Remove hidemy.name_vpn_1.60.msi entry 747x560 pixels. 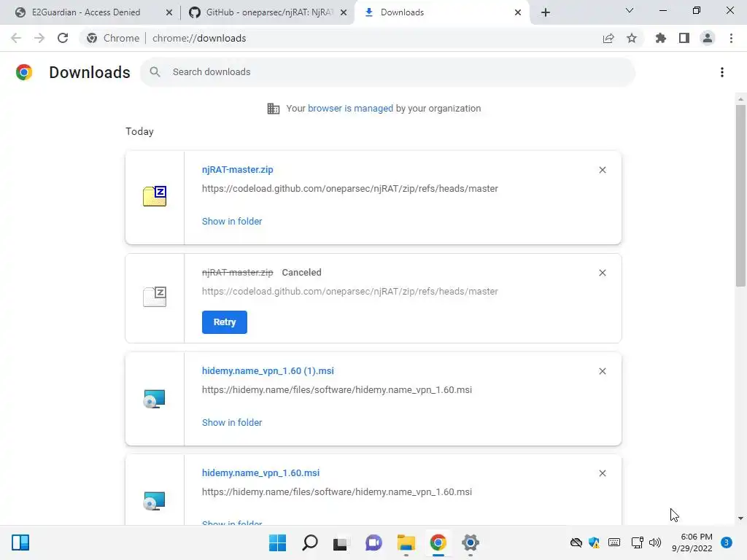click(x=602, y=473)
